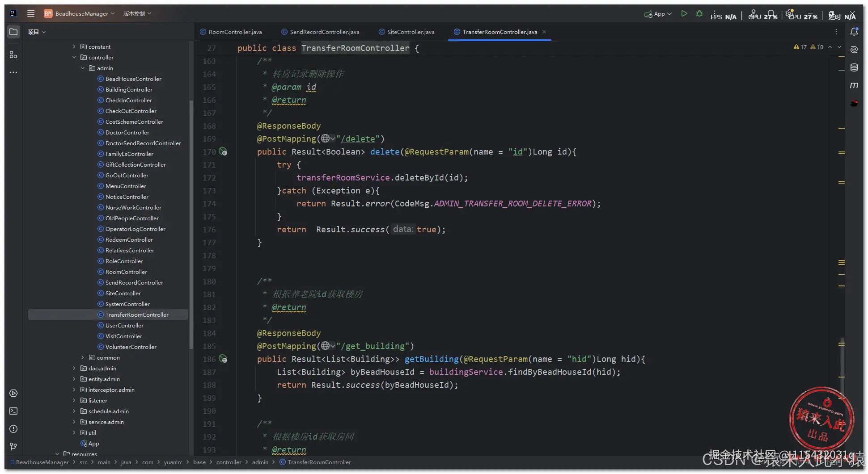Open the Services tool window
Viewport: 868px width, 474px height.
tap(13, 393)
